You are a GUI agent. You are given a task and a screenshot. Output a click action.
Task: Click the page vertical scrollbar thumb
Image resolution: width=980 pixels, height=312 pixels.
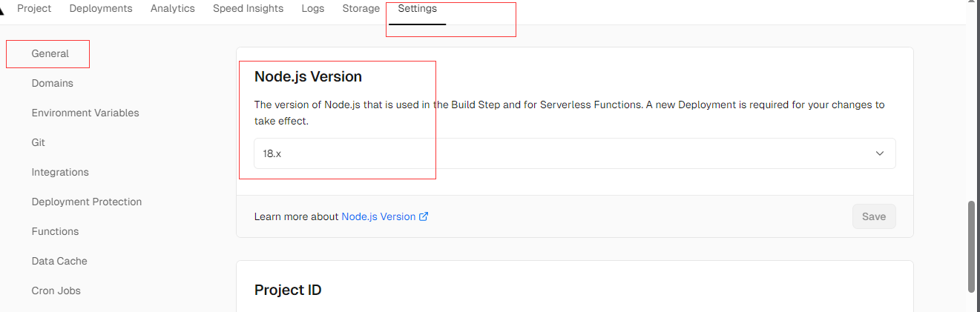click(972, 246)
